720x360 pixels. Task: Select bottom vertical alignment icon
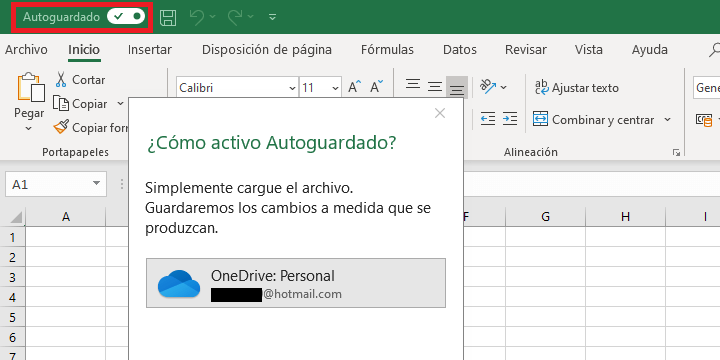457,88
